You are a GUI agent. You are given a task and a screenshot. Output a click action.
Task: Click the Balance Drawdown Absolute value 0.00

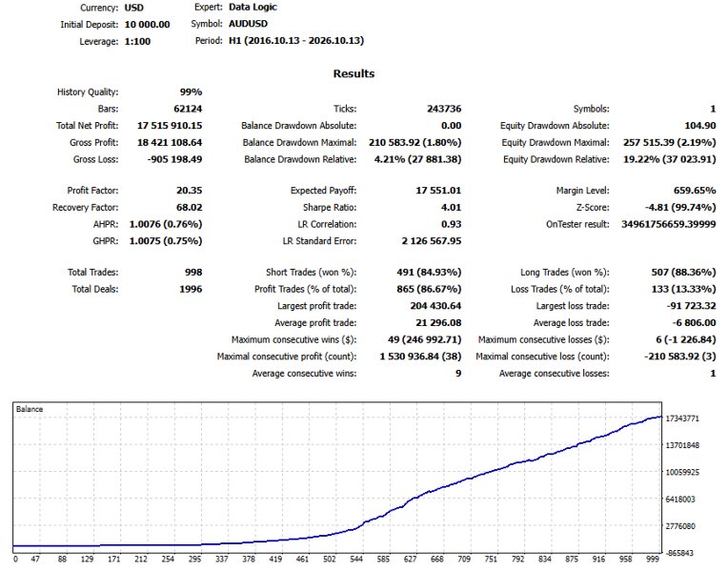pyautogui.click(x=452, y=126)
